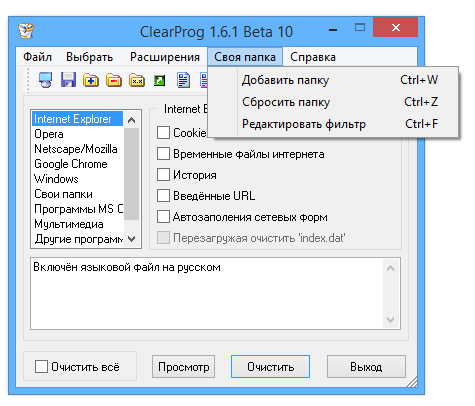
Task: Click the Очистить button
Action: pos(270,367)
